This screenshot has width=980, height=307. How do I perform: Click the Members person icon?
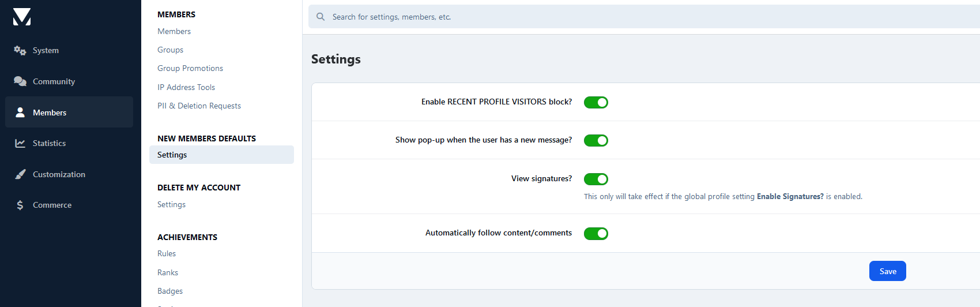point(20,113)
